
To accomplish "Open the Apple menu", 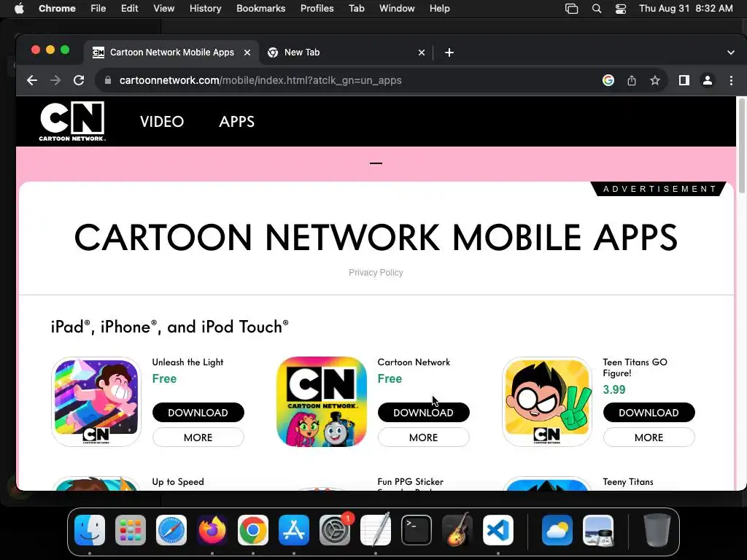I will coord(19,9).
